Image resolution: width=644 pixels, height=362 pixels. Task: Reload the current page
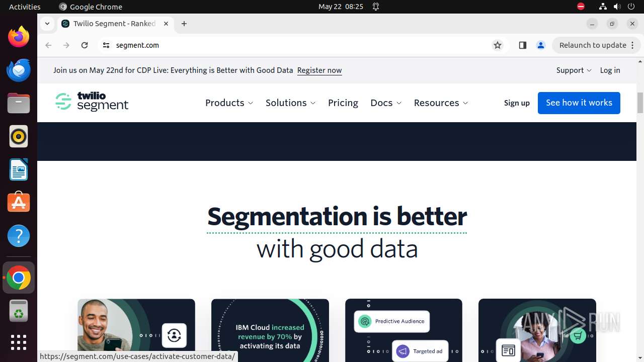[85, 45]
